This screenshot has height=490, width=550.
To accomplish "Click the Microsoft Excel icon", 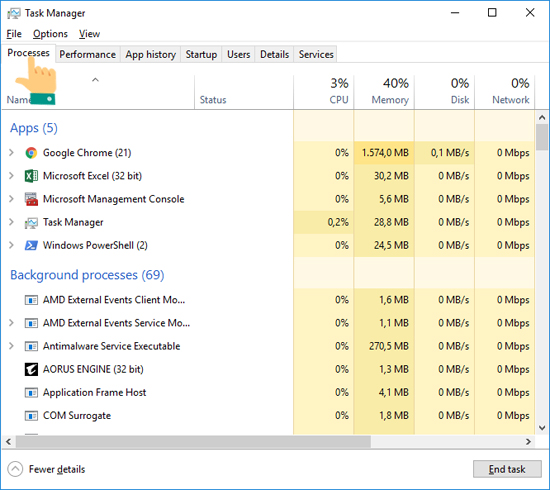I will [31, 176].
